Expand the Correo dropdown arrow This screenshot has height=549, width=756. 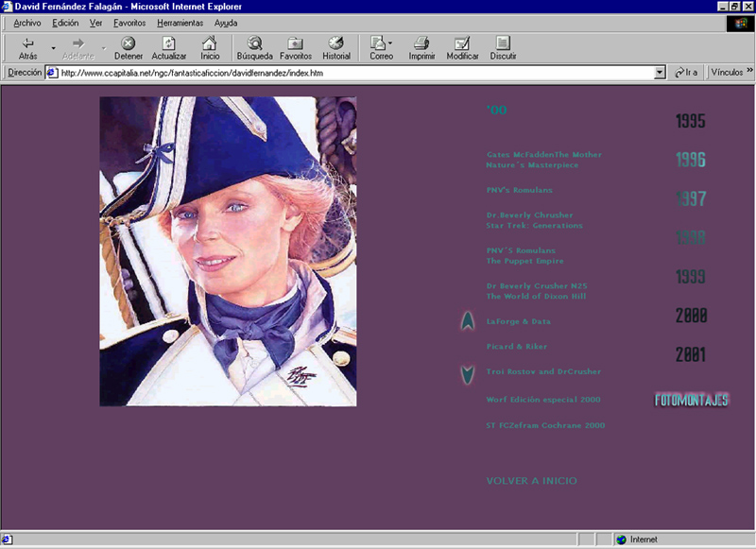(390, 43)
